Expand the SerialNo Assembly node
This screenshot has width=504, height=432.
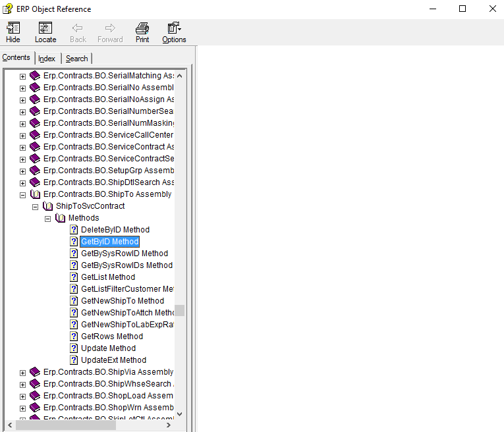(x=22, y=88)
